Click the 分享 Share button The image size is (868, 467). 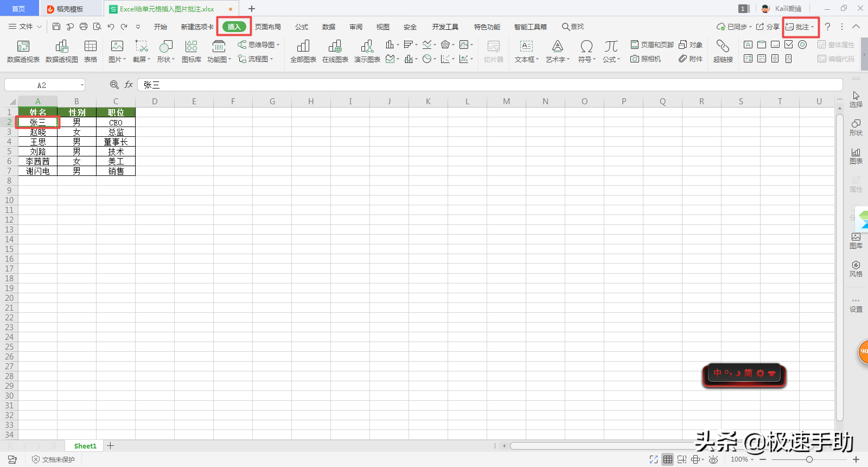(768, 27)
